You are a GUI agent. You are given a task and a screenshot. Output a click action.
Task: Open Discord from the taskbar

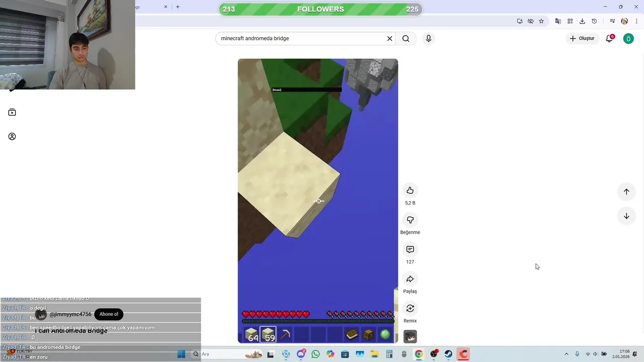click(301, 354)
